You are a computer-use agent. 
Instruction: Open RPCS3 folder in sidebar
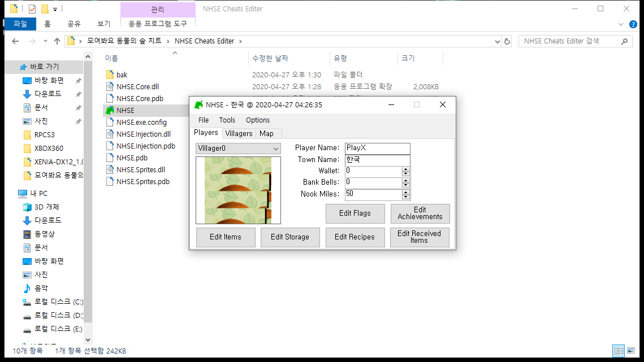tap(44, 134)
